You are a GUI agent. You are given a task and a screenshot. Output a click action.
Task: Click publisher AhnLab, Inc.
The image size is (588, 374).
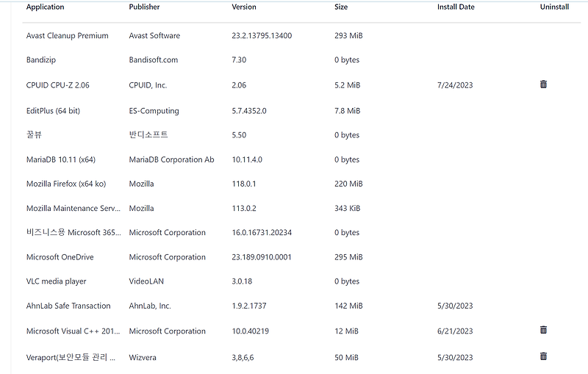[150, 306]
